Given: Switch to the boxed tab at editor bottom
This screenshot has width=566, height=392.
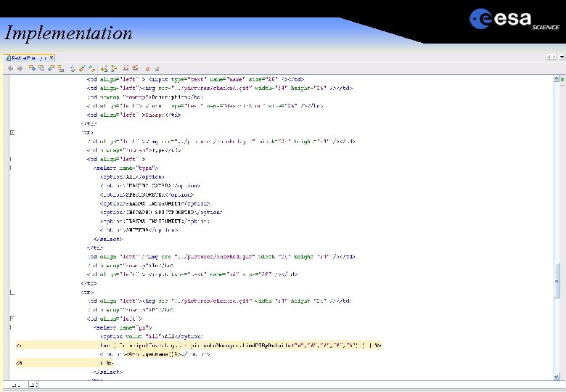Looking at the screenshot, I should click(x=33, y=385).
